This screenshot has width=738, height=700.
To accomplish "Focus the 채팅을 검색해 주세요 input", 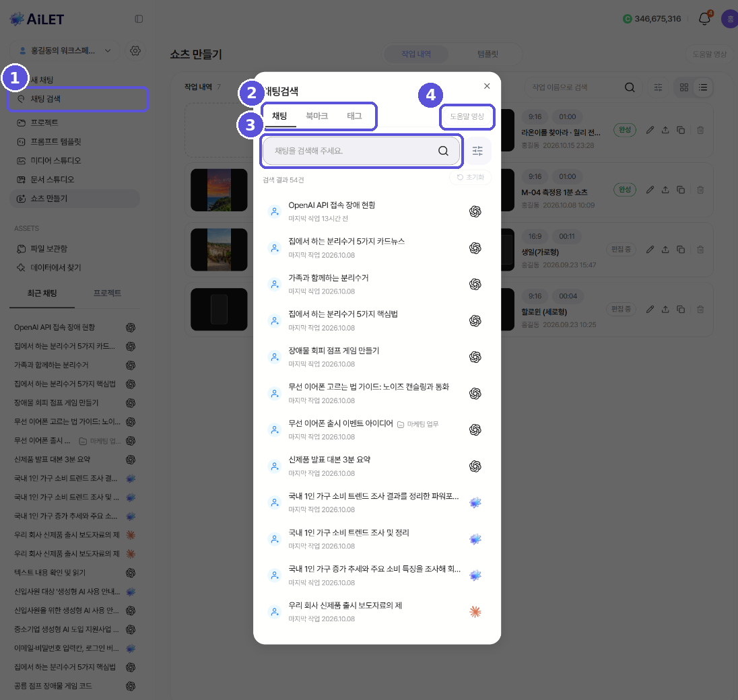I will coord(361,151).
